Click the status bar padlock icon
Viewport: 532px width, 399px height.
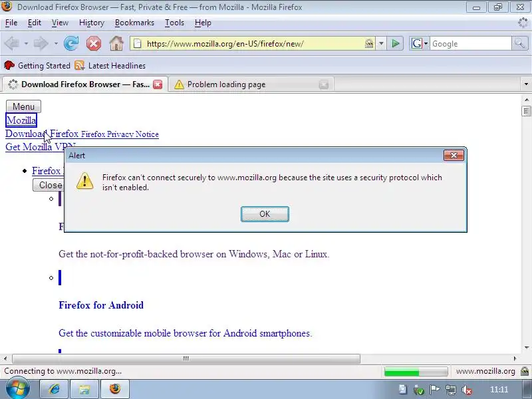coord(525,371)
